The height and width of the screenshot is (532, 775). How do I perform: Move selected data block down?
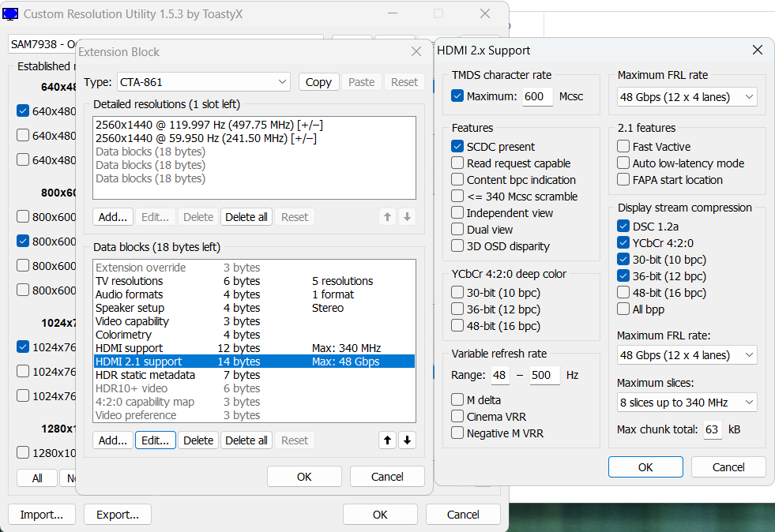408,440
